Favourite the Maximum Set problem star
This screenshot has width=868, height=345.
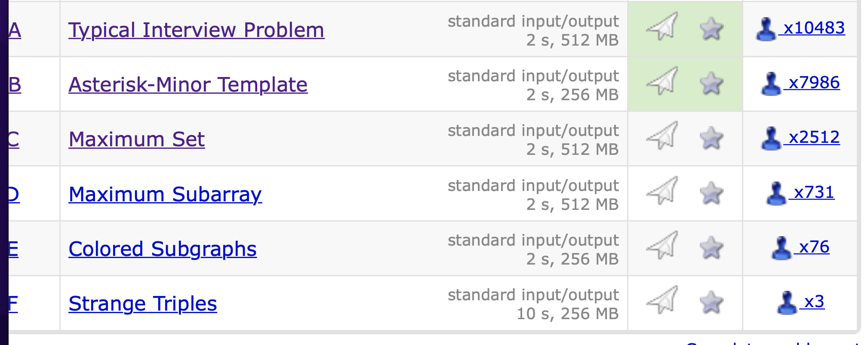(x=711, y=138)
